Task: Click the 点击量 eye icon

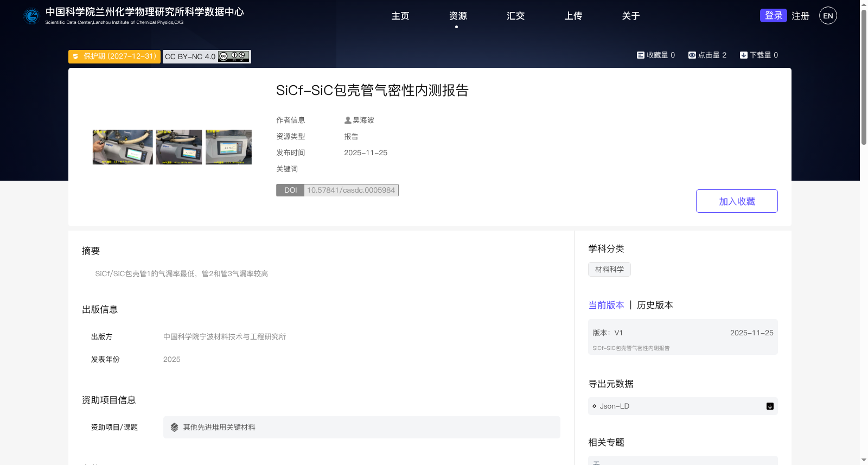Action: coord(692,55)
